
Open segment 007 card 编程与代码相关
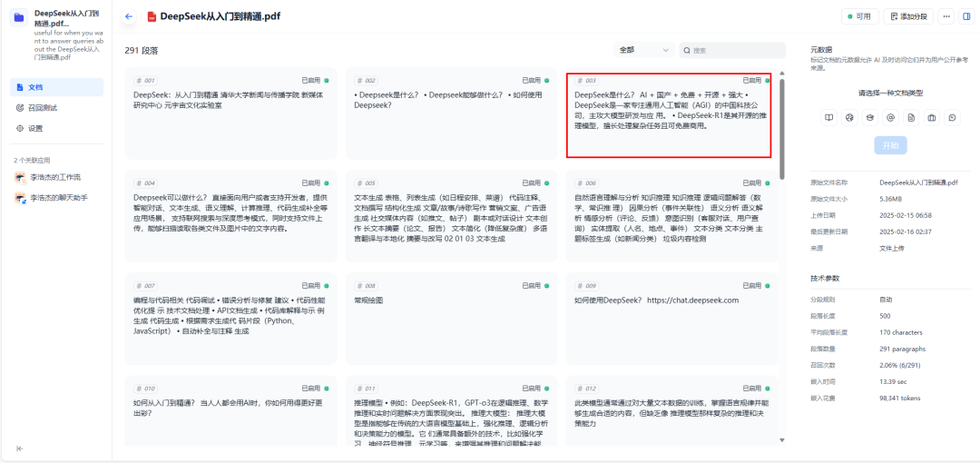pyautogui.click(x=230, y=319)
